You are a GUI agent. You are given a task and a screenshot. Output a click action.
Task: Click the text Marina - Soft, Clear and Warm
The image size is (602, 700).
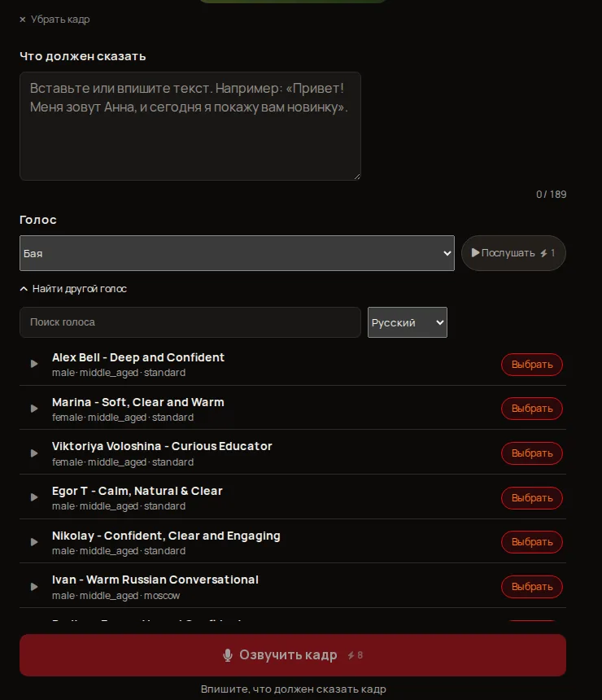[138, 402]
